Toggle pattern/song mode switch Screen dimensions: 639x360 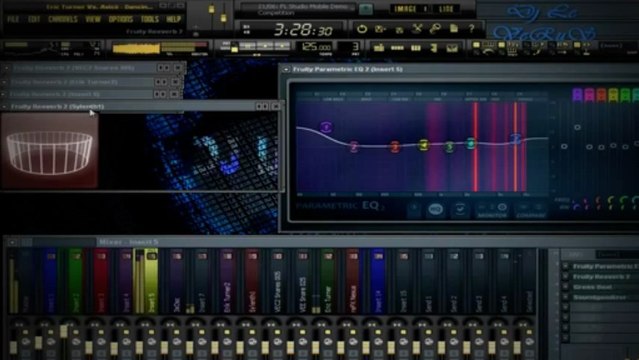pyautogui.click(x=234, y=48)
